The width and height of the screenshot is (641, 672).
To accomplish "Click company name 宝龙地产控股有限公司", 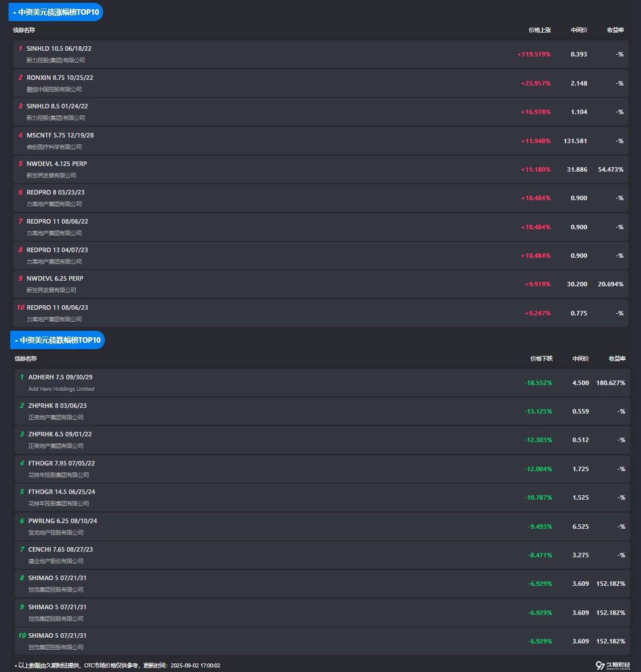I will [56, 532].
